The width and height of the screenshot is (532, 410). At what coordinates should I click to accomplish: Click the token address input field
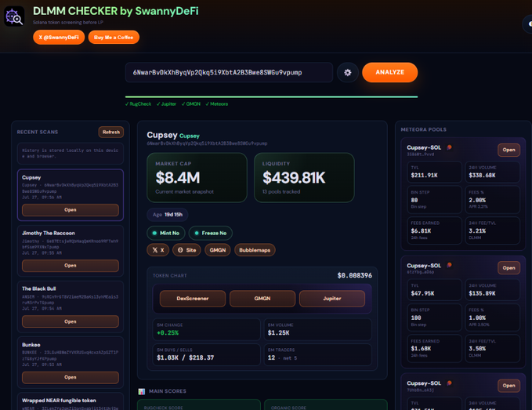pyautogui.click(x=229, y=72)
